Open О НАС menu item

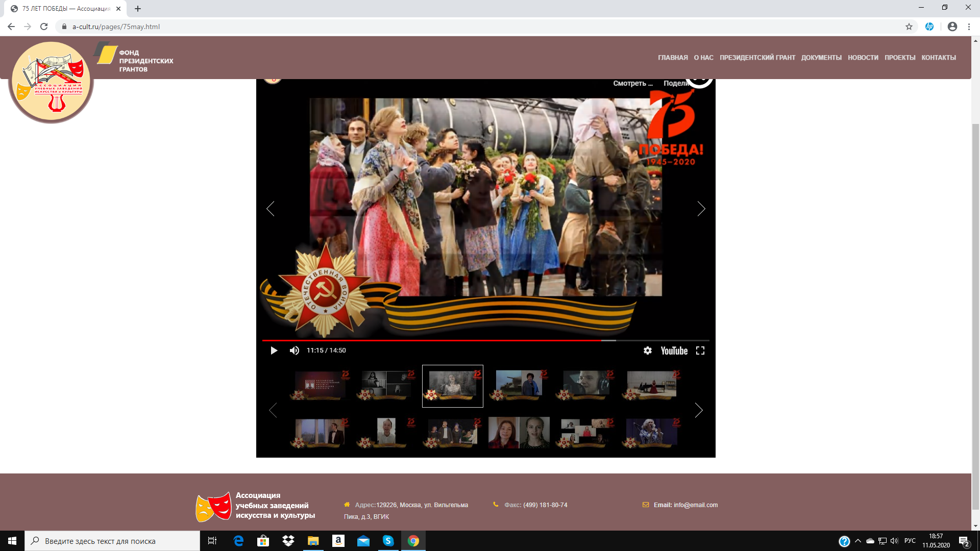703,58
